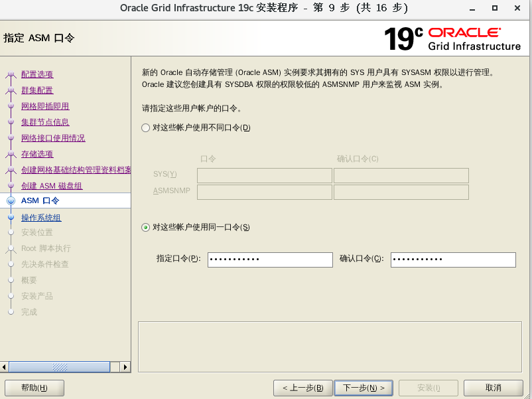Click the sidebar scrollbar left arrow
The width and height of the screenshot is (532, 399).
coord(4,367)
